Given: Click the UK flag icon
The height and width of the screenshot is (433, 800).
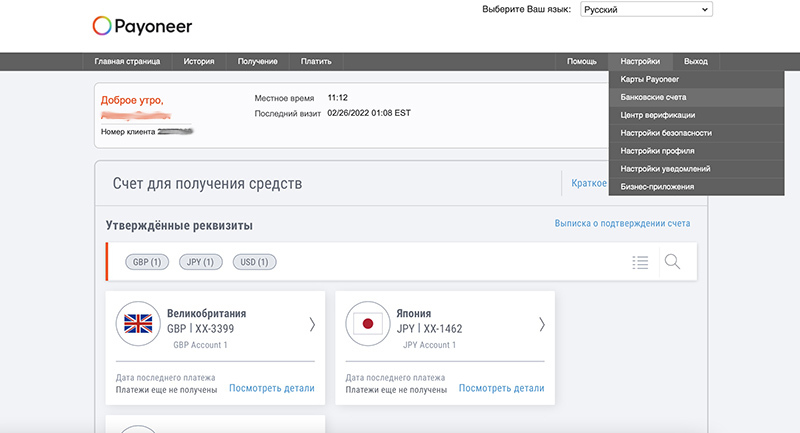Looking at the screenshot, I should click(x=138, y=324).
